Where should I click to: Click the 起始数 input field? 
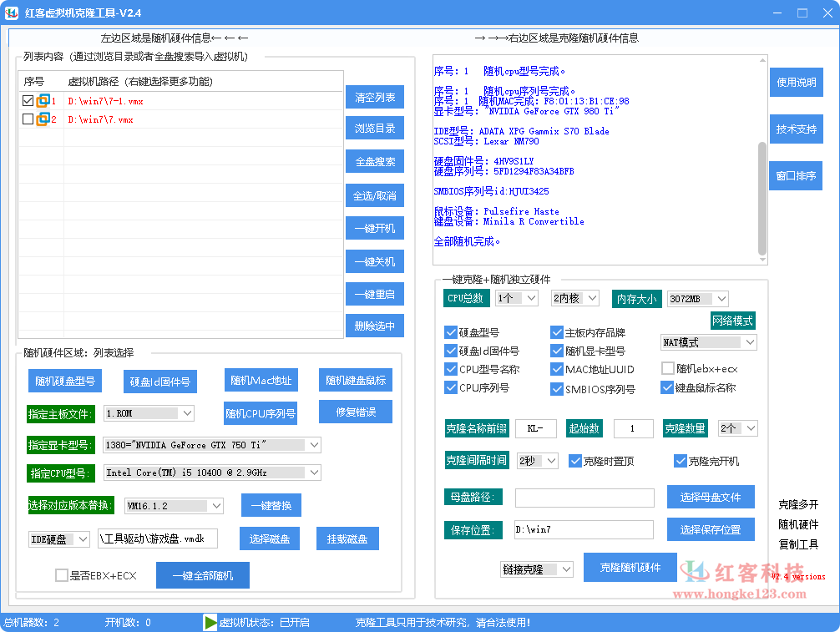coord(633,428)
